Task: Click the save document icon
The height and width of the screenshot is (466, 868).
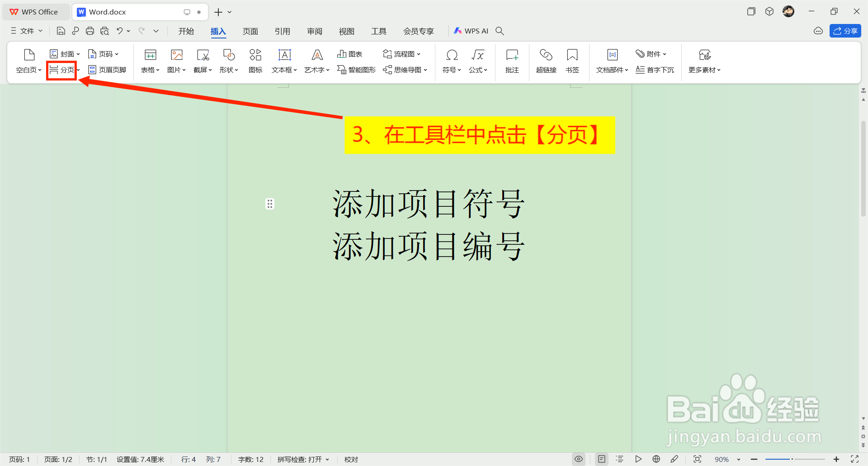Action: [61, 31]
